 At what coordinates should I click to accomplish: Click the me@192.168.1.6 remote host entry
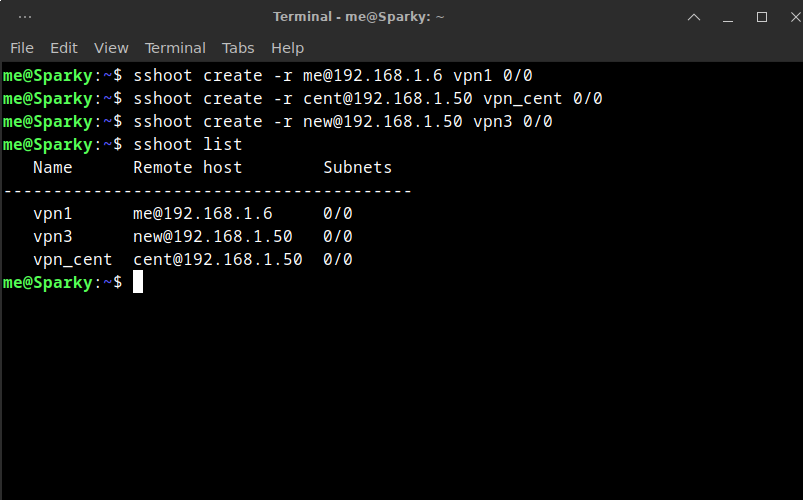(202, 214)
